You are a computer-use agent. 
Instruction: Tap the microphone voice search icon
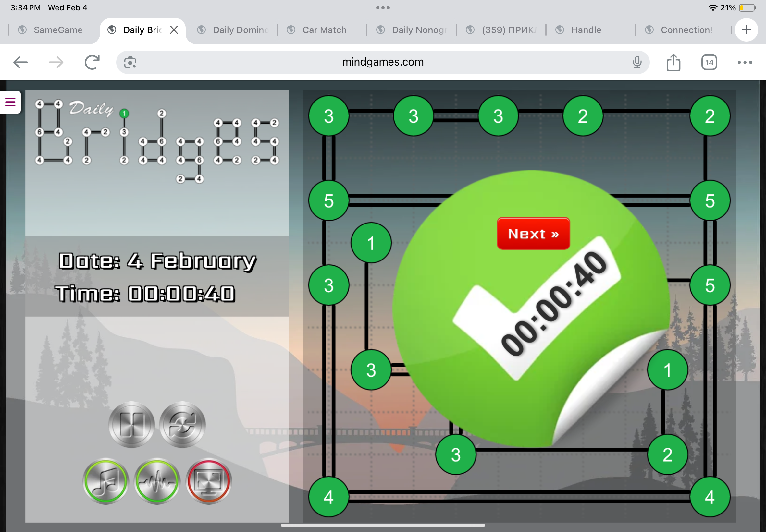pos(637,62)
